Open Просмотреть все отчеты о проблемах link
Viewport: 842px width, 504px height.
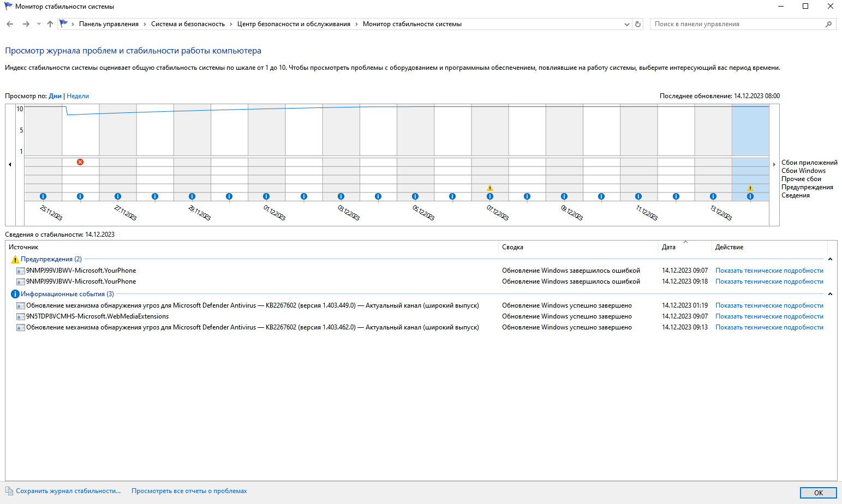click(189, 491)
